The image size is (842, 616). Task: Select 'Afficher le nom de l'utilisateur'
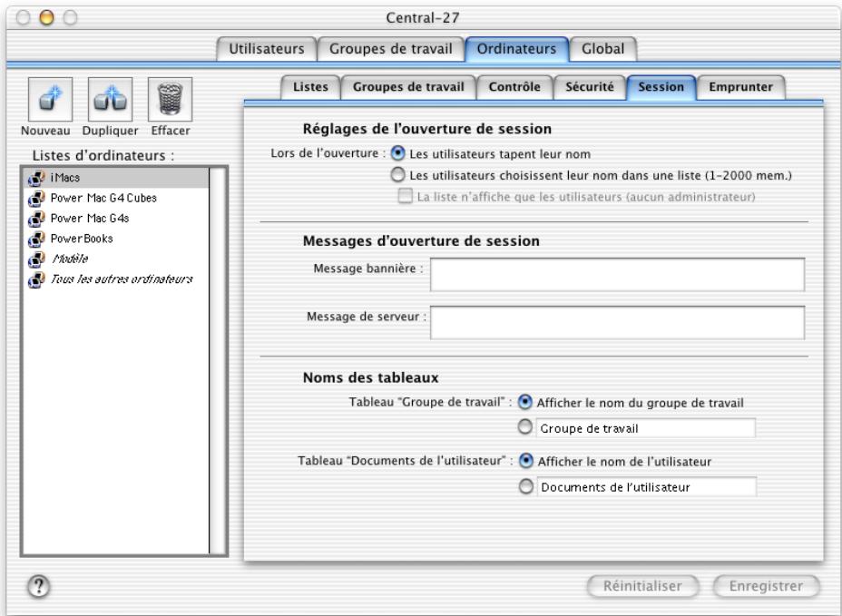(x=526, y=460)
